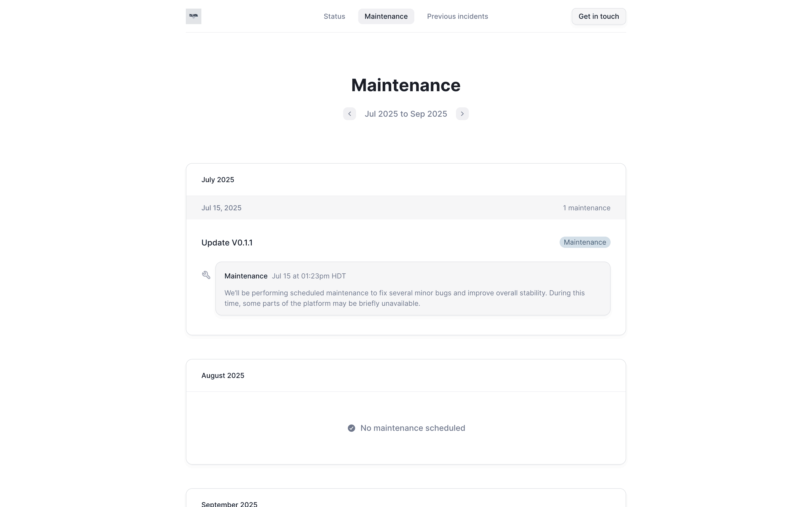This screenshot has height=507, width=812.
Task: Select the Jul 15, 2025 row
Action: [221, 208]
